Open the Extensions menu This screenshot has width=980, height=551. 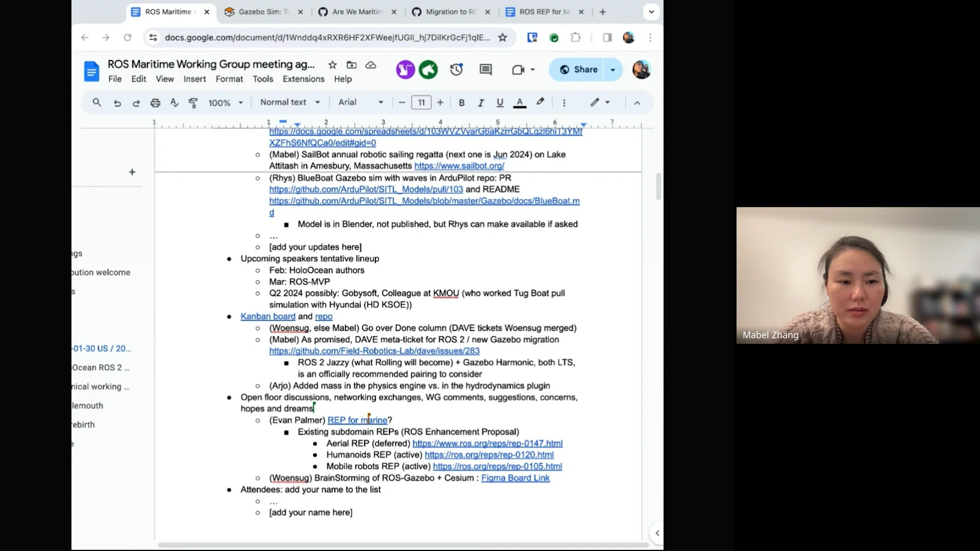[x=303, y=79]
